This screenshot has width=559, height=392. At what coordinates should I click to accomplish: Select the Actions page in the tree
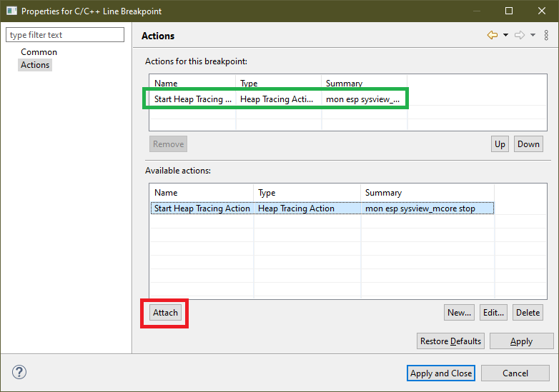pos(35,65)
